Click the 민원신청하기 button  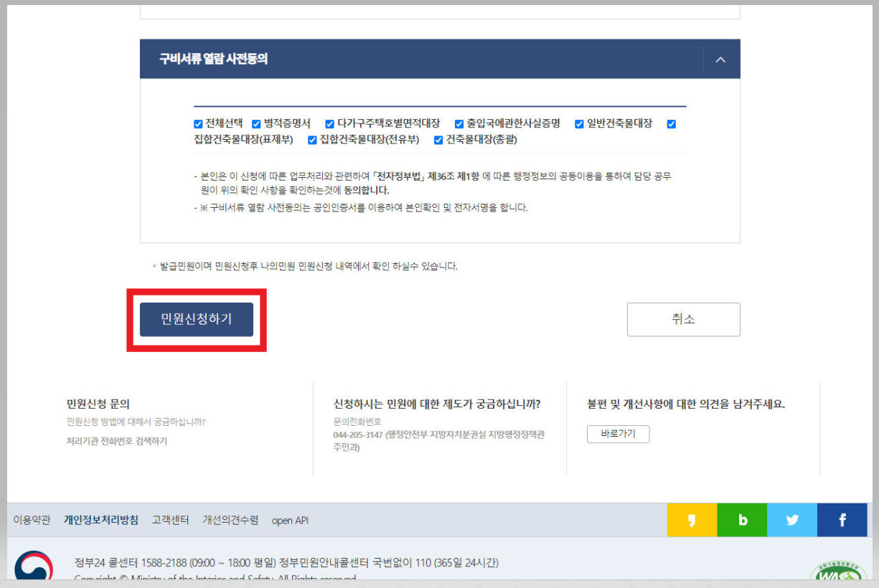point(197,319)
